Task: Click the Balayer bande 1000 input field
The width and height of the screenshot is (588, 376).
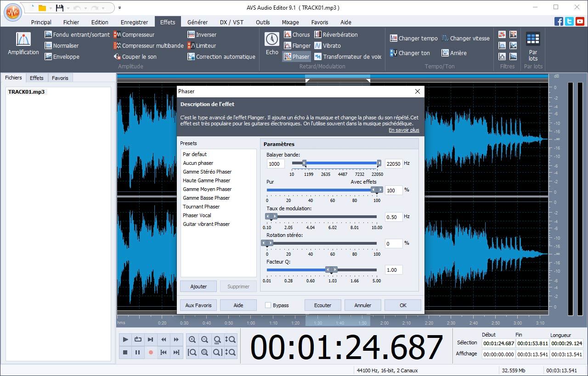Action: pos(276,163)
